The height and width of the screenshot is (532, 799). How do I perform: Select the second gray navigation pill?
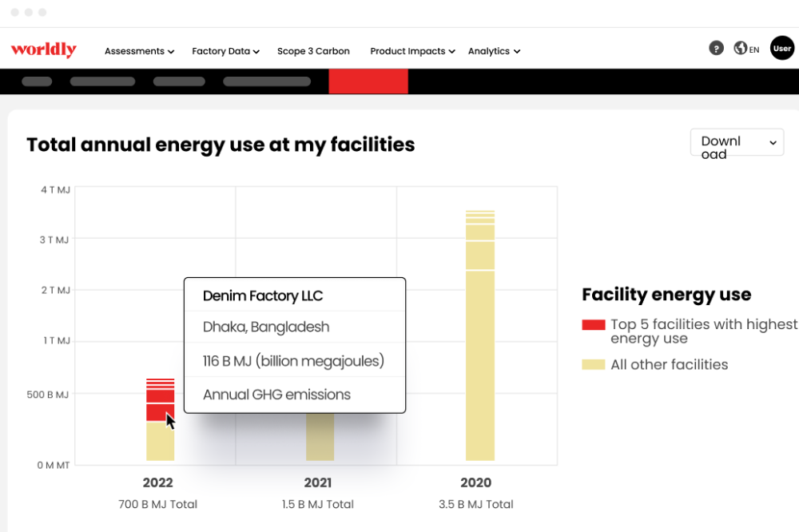tap(102, 81)
